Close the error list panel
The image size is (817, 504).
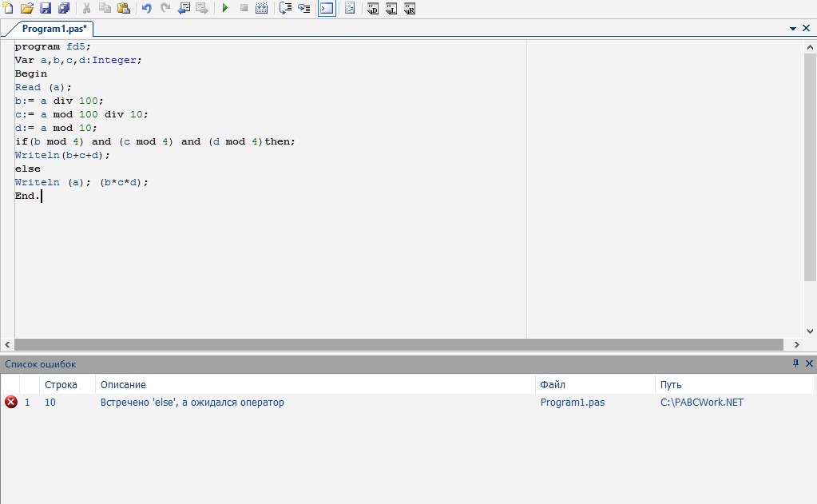(809, 364)
